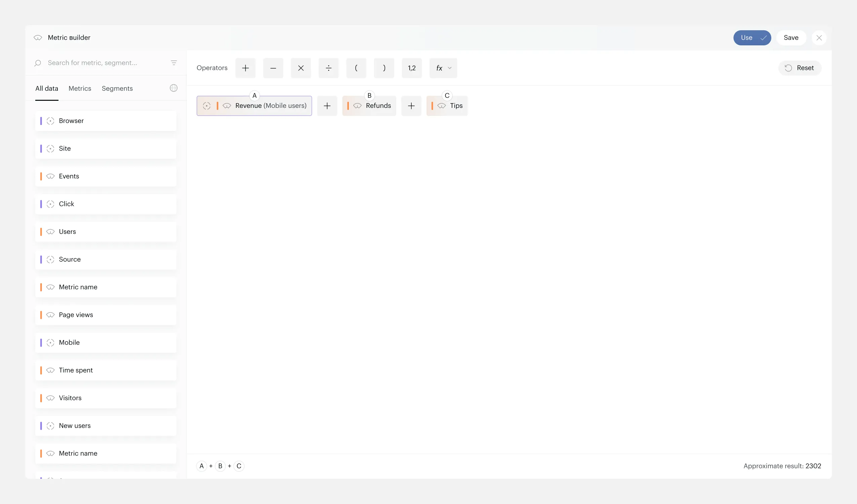
Task: Switch to the All data tab
Action: 47,88
